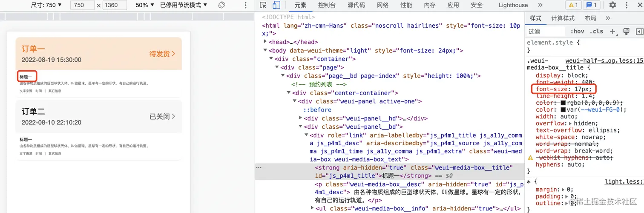Expand the weui-media-box__info ul node
Image resolution: width=644 pixels, height=213 pixels.
click(313, 208)
